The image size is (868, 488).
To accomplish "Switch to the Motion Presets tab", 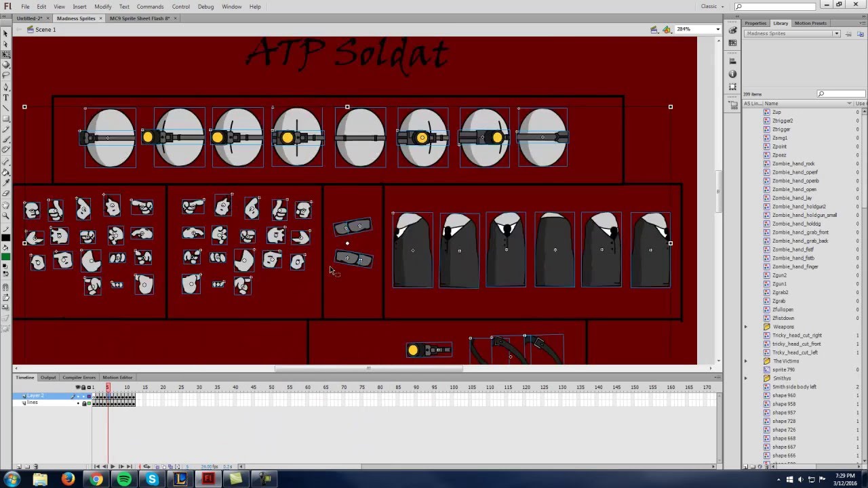I will [x=810, y=23].
